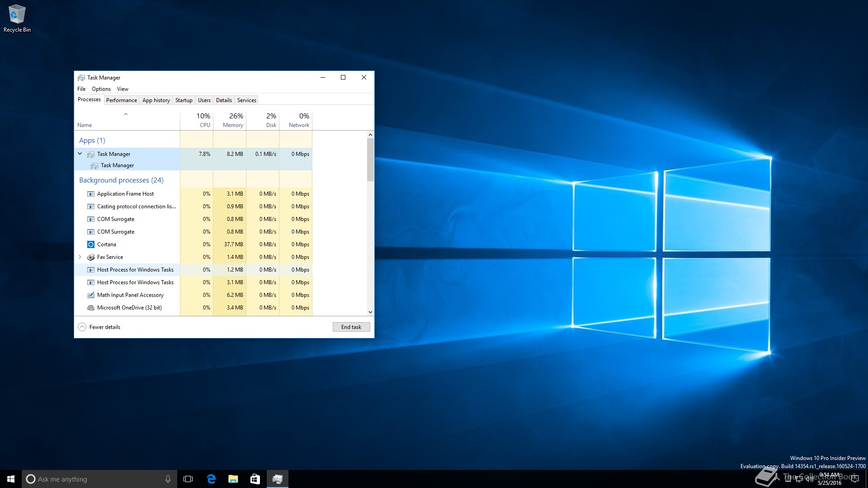Select the first COM Surrogate row

(x=193, y=219)
